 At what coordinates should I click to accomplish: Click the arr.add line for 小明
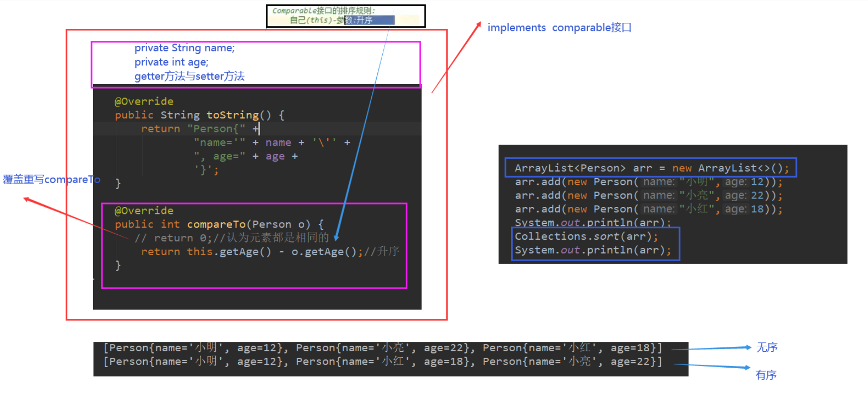[649, 182]
